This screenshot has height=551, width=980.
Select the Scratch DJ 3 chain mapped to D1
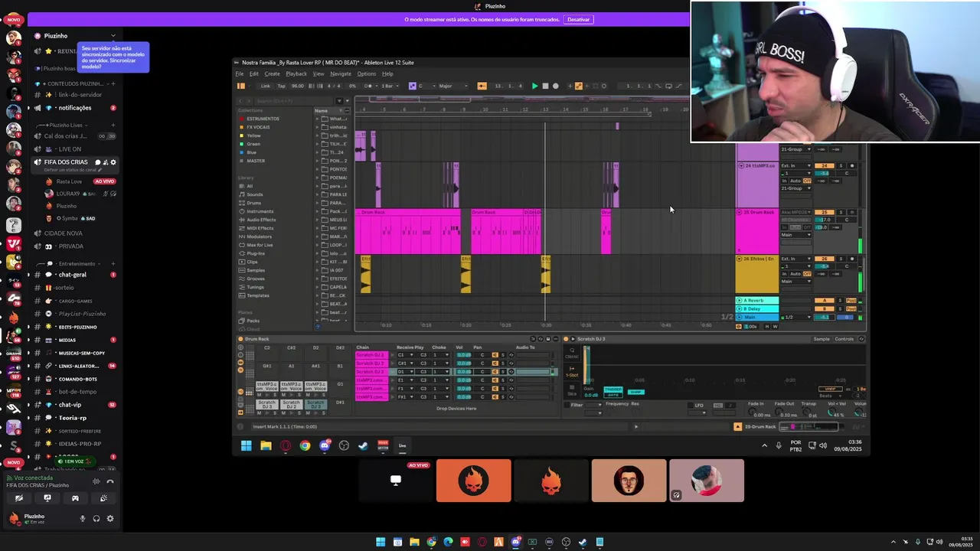371,372
